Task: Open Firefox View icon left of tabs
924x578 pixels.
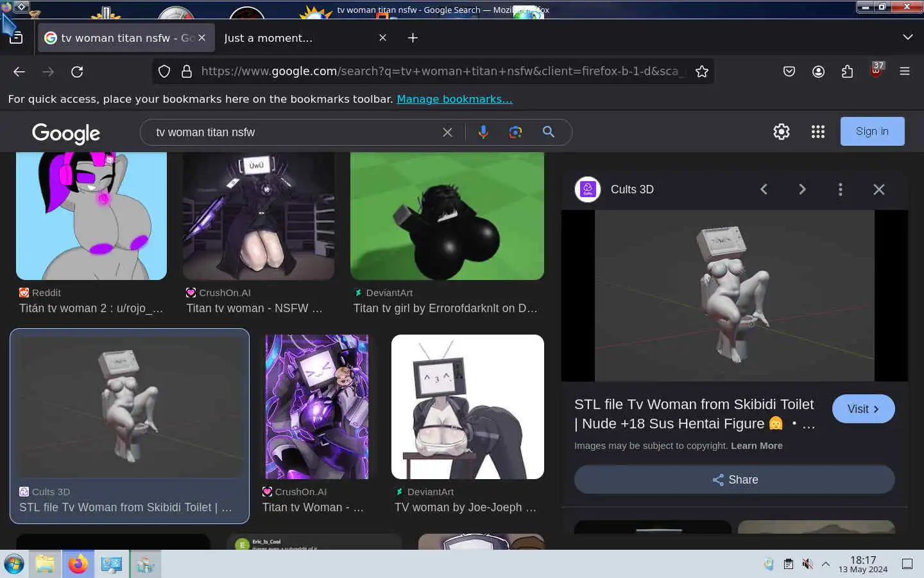Action: [x=16, y=38]
